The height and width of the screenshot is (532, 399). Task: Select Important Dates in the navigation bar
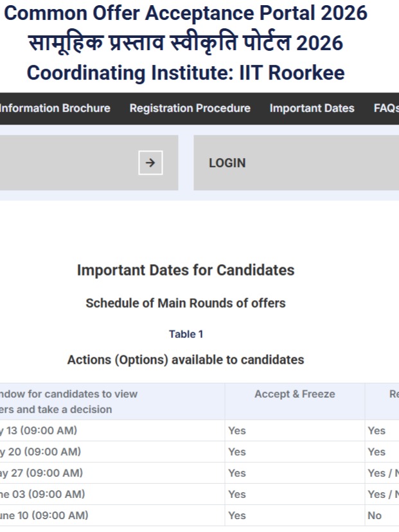(x=312, y=108)
